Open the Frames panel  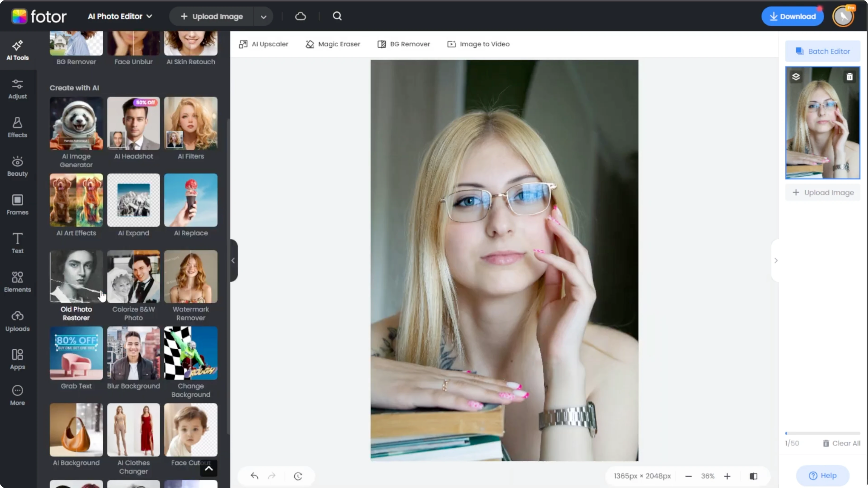pos(17,205)
